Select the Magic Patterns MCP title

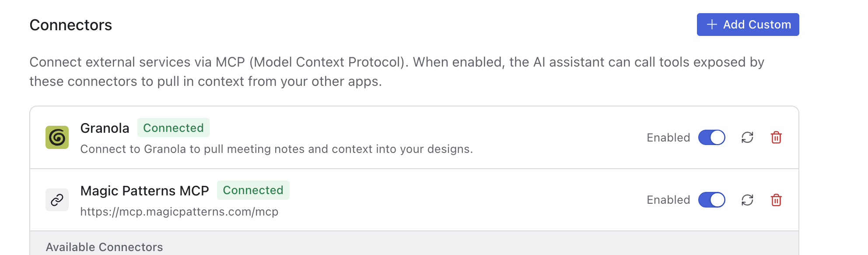tap(145, 191)
